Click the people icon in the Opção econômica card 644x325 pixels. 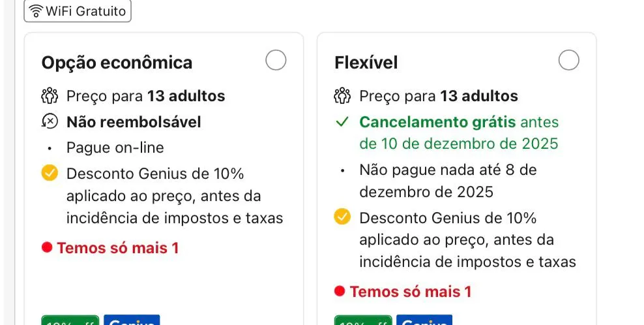[x=50, y=97]
